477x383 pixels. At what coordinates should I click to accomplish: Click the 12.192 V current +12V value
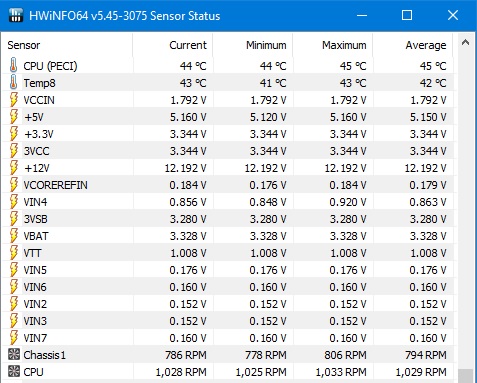pos(185,168)
